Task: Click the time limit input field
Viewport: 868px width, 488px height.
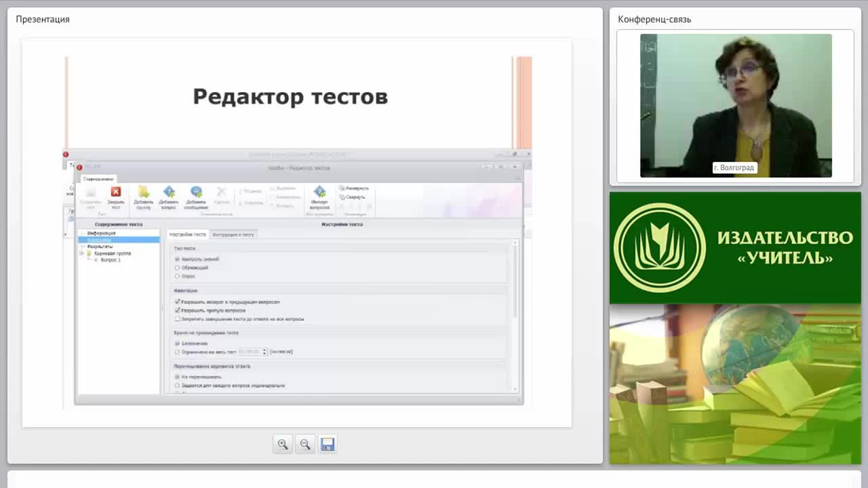Action: 250,352
